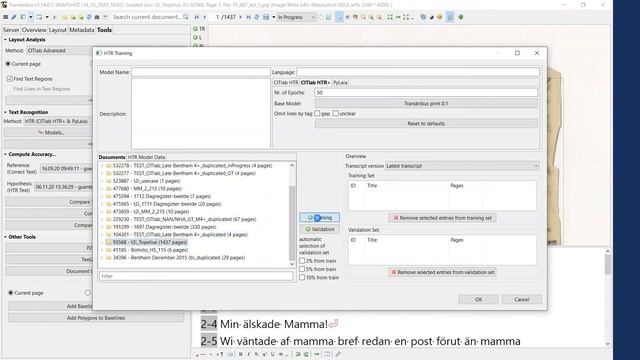This screenshot has width=640, height=360.
Task: Select Current page radio under Layout Analysis
Action: [x=8, y=64]
